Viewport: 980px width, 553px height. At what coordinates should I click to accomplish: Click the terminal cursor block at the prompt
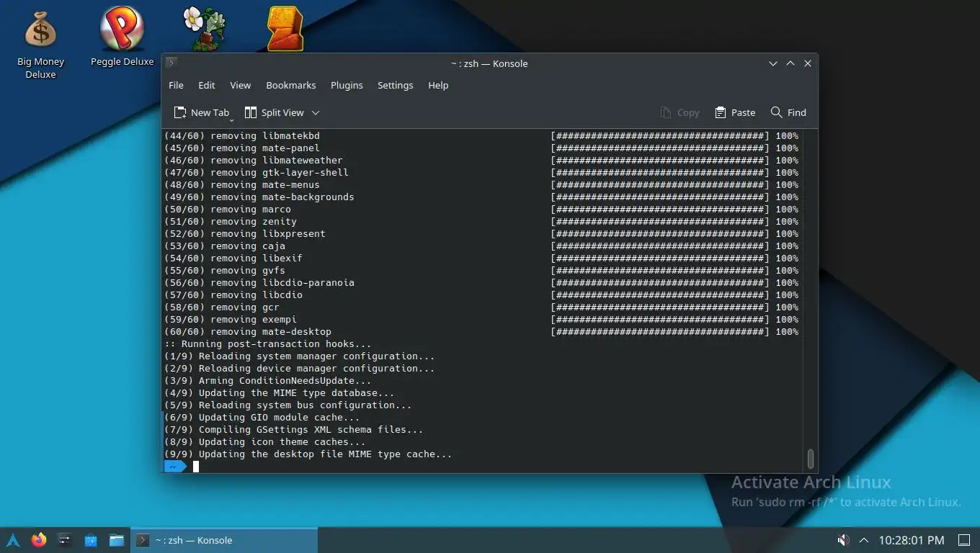(x=196, y=467)
